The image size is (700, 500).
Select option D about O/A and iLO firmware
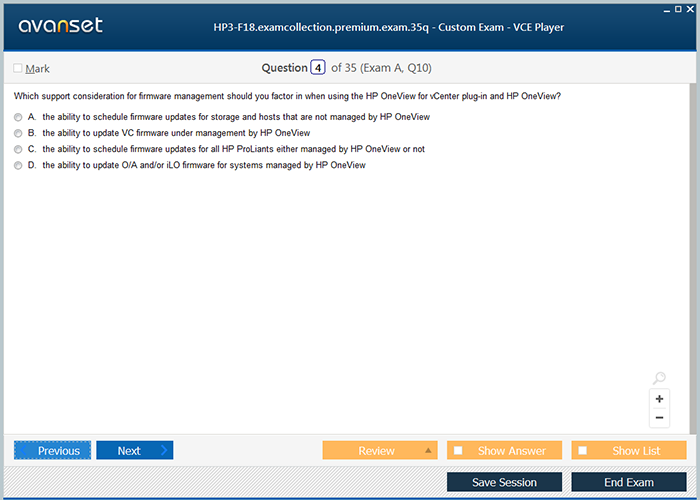point(18,166)
